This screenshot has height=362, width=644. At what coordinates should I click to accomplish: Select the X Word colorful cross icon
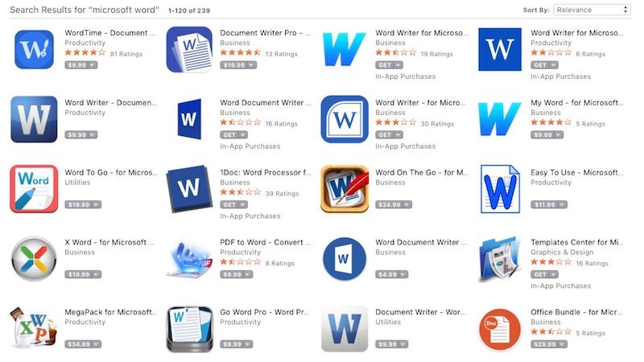(x=34, y=259)
